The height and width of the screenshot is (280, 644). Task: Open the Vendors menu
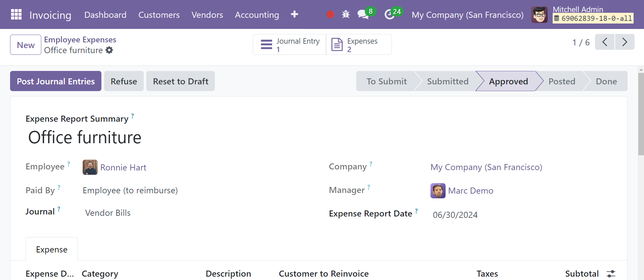(207, 15)
